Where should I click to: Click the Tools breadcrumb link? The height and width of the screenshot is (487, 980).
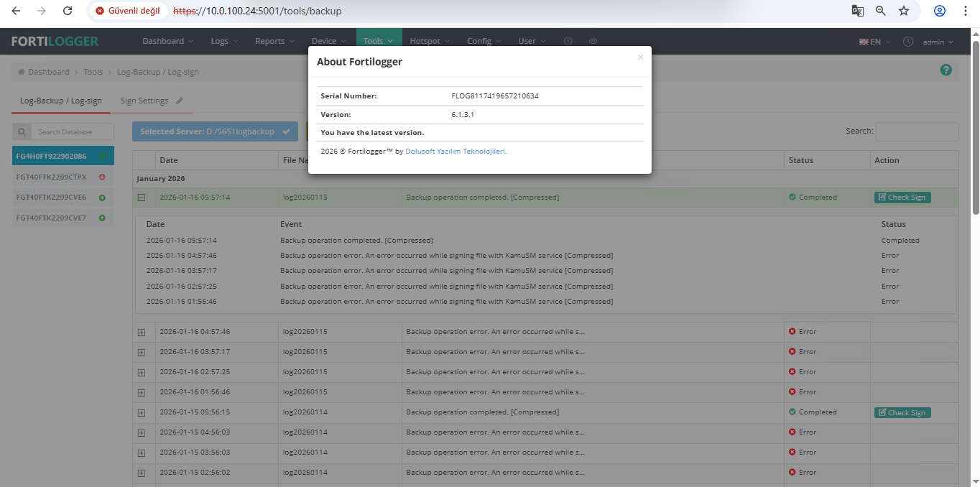click(93, 72)
